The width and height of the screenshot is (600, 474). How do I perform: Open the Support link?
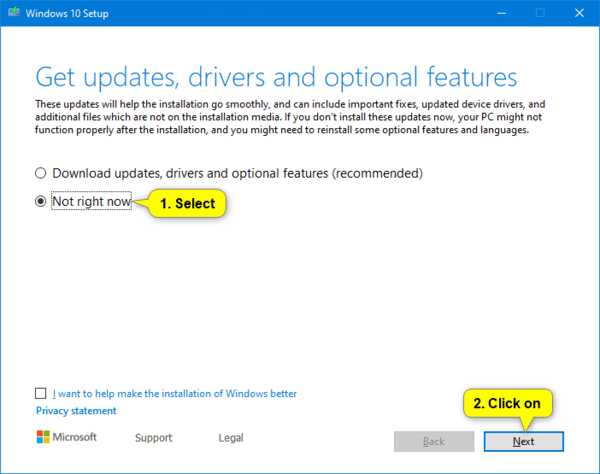153,438
